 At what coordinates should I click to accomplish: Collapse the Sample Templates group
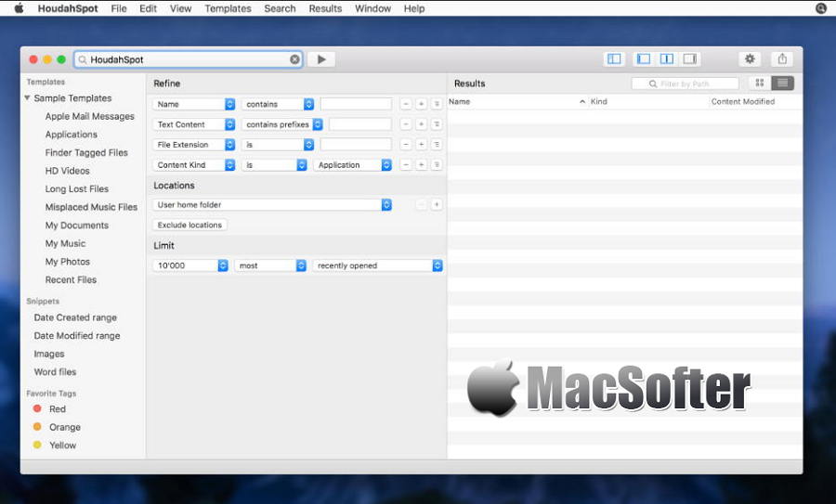pos(27,98)
